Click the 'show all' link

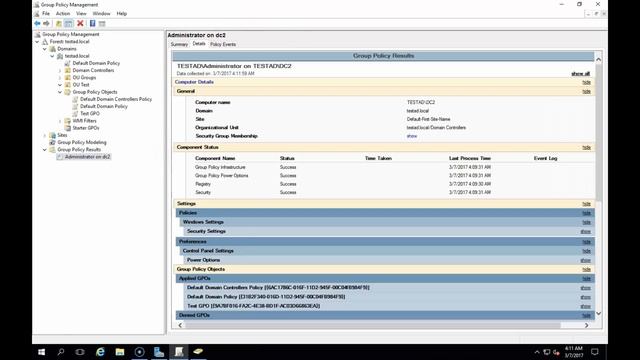580,74
